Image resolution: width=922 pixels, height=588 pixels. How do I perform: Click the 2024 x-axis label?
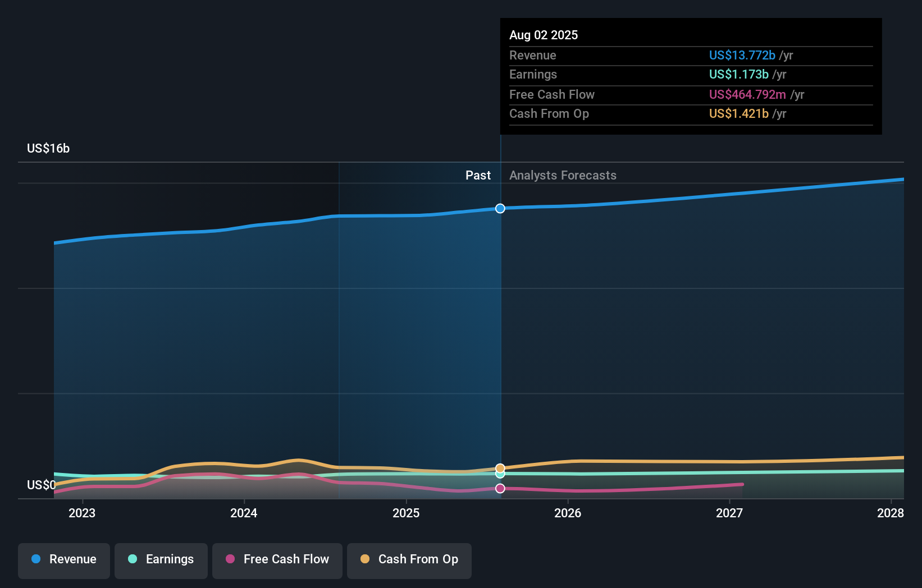[244, 513]
